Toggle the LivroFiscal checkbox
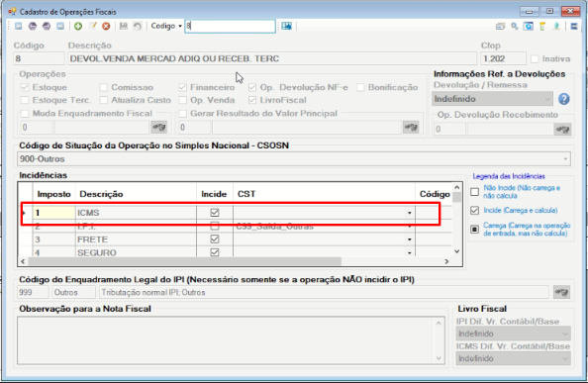588x383 pixels. 252,100
